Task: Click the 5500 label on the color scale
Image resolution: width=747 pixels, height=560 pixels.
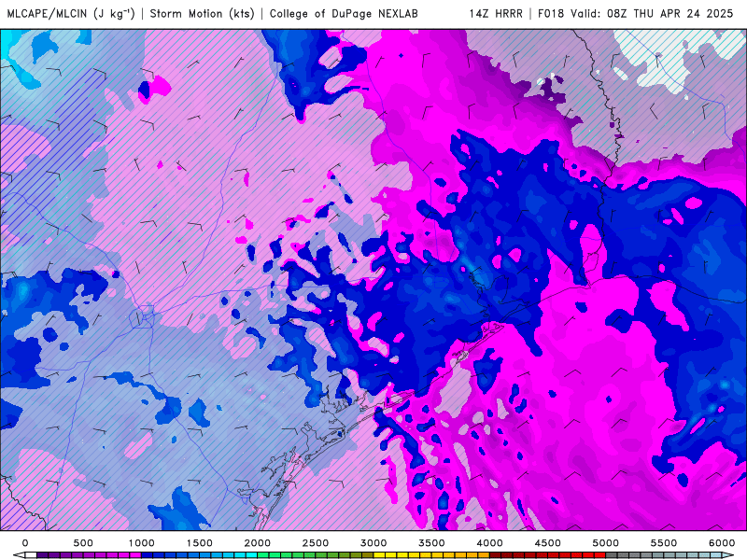Action: click(664, 543)
